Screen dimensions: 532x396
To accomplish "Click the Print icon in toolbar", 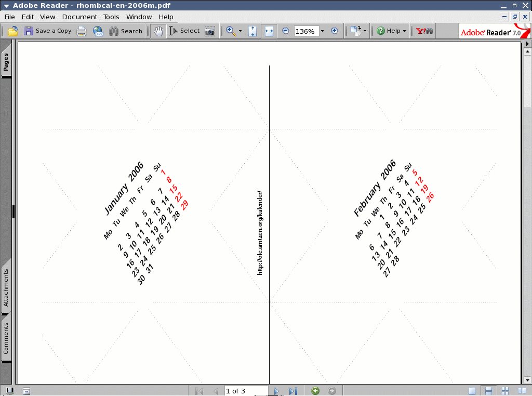I will click(x=82, y=31).
